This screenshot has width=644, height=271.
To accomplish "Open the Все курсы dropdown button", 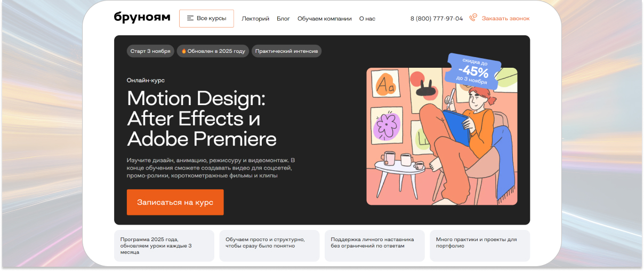I will [x=206, y=18].
